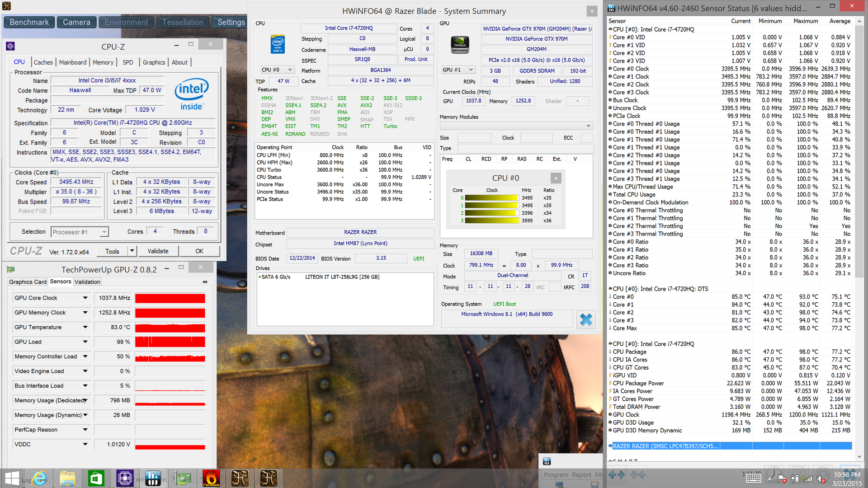Switch to GPU-Z Graphics Card tab

[x=28, y=282]
